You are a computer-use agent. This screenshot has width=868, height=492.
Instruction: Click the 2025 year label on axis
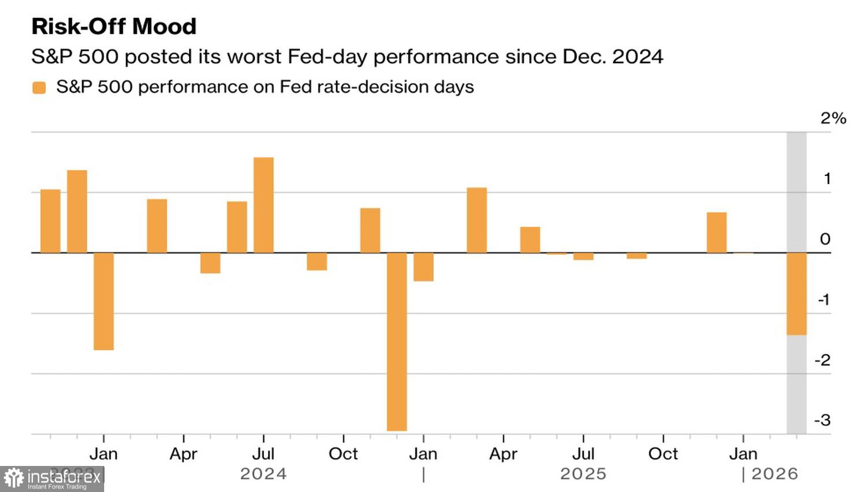(x=583, y=474)
